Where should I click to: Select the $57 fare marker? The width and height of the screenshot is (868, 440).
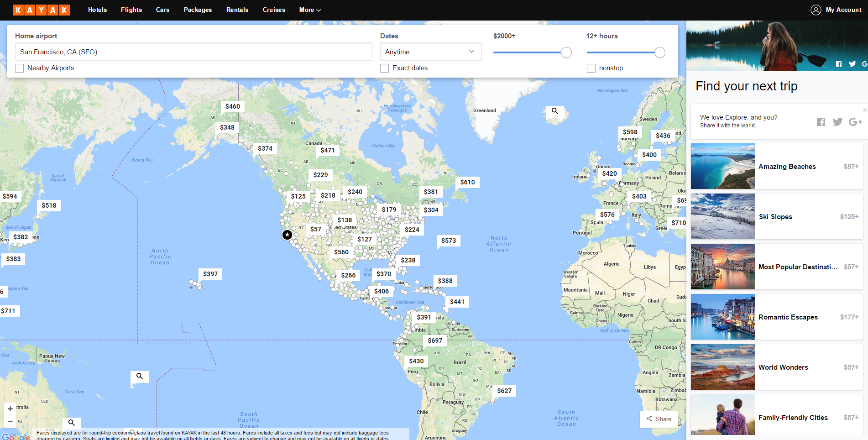tap(316, 229)
